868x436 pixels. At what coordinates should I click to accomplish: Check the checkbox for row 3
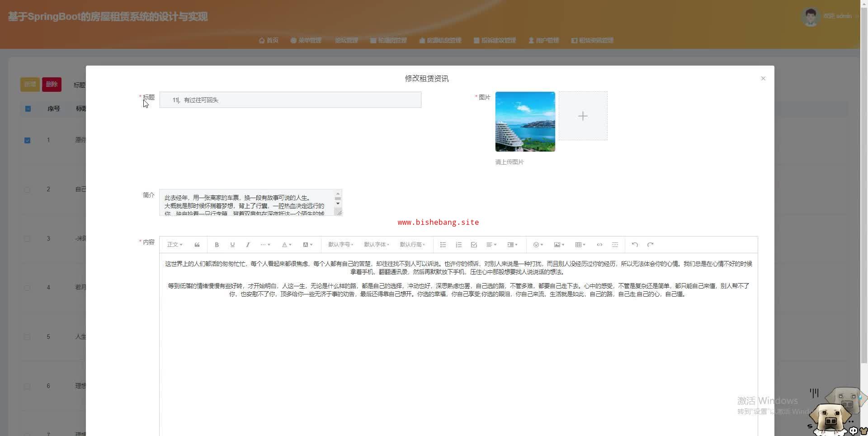tap(27, 239)
